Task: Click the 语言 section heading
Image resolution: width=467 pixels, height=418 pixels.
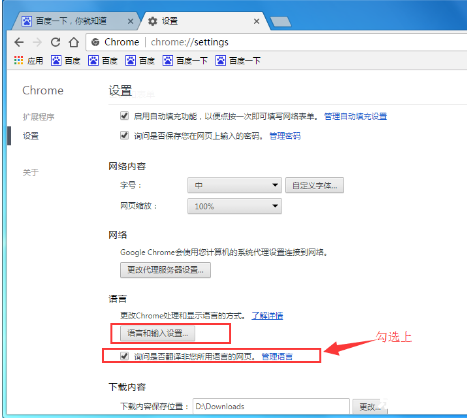Action: 118,299
